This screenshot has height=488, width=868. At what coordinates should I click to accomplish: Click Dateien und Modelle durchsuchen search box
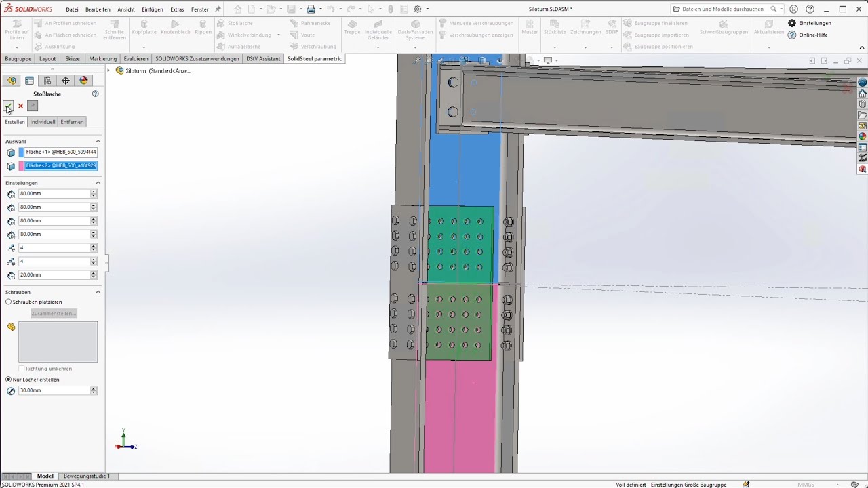click(x=724, y=9)
